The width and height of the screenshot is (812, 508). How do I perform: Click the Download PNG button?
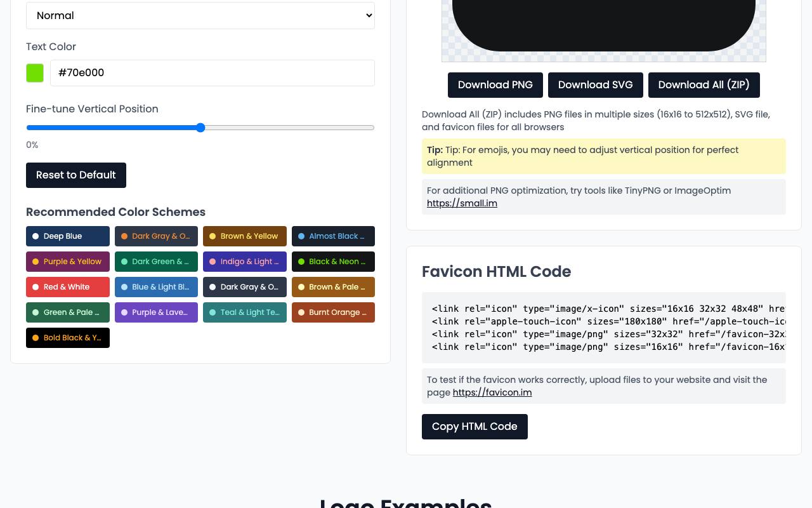[495, 85]
